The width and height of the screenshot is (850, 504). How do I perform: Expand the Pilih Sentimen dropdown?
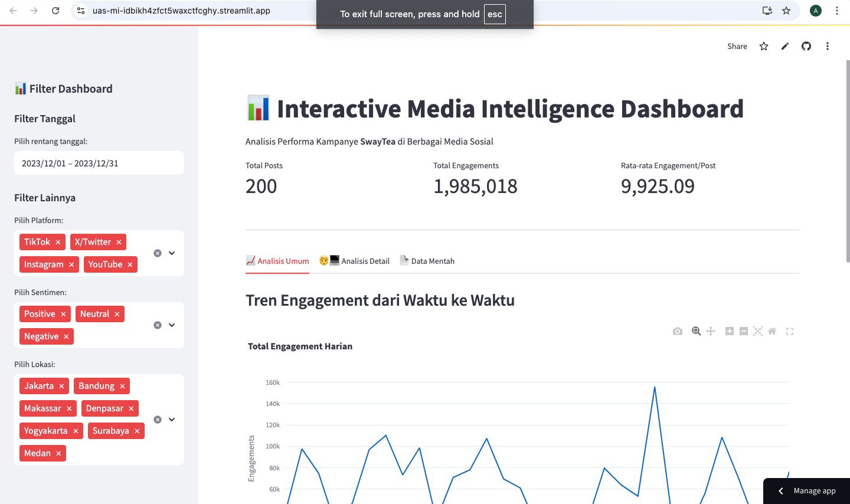[x=172, y=325]
